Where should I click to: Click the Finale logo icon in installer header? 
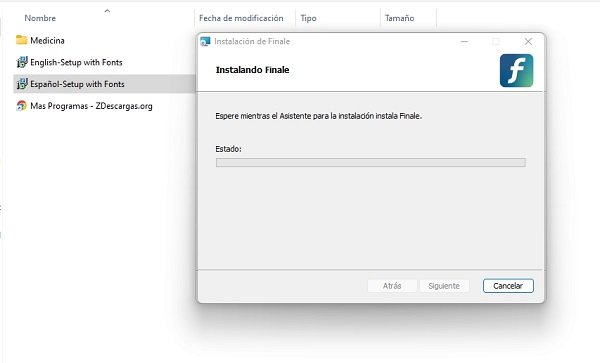click(x=516, y=70)
